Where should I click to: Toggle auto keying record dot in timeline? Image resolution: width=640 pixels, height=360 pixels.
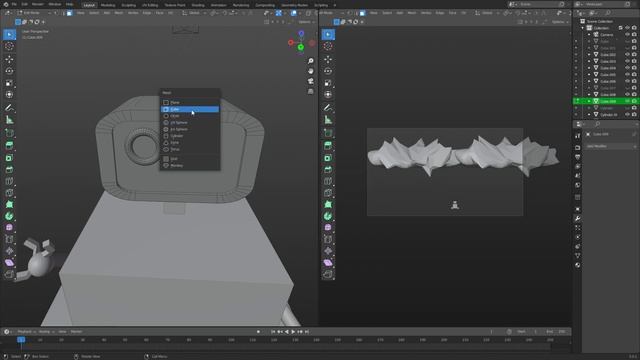[x=258, y=332]
